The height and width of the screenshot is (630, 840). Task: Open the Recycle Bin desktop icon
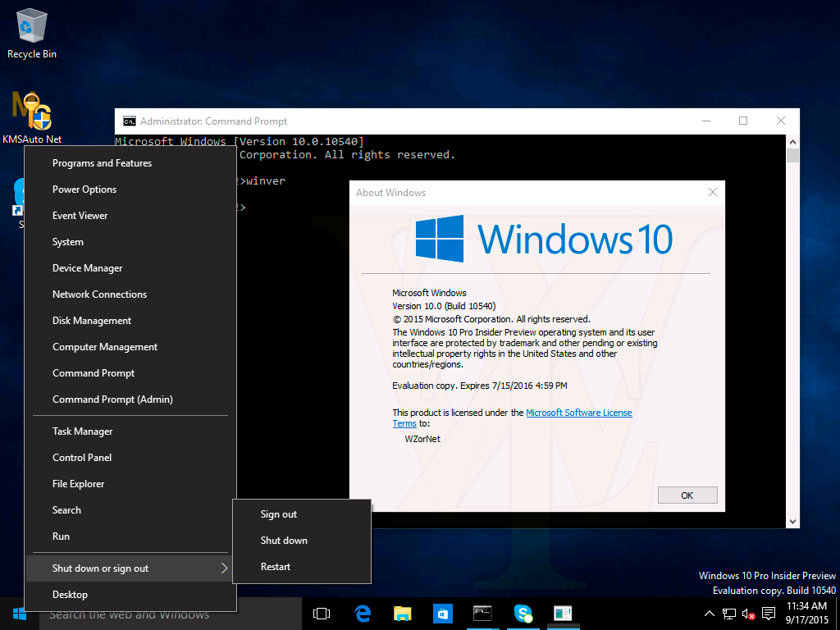pos(32,33)
